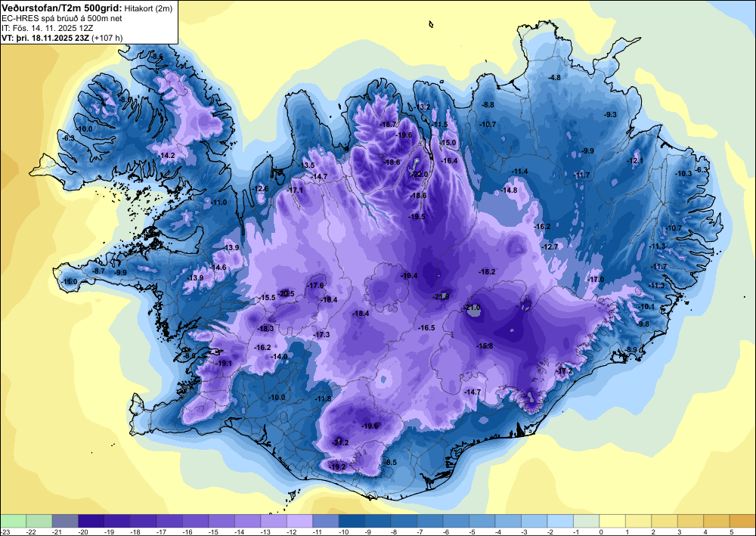
Task: Click the -13.5 temperature label
Action: click(307, 165)
